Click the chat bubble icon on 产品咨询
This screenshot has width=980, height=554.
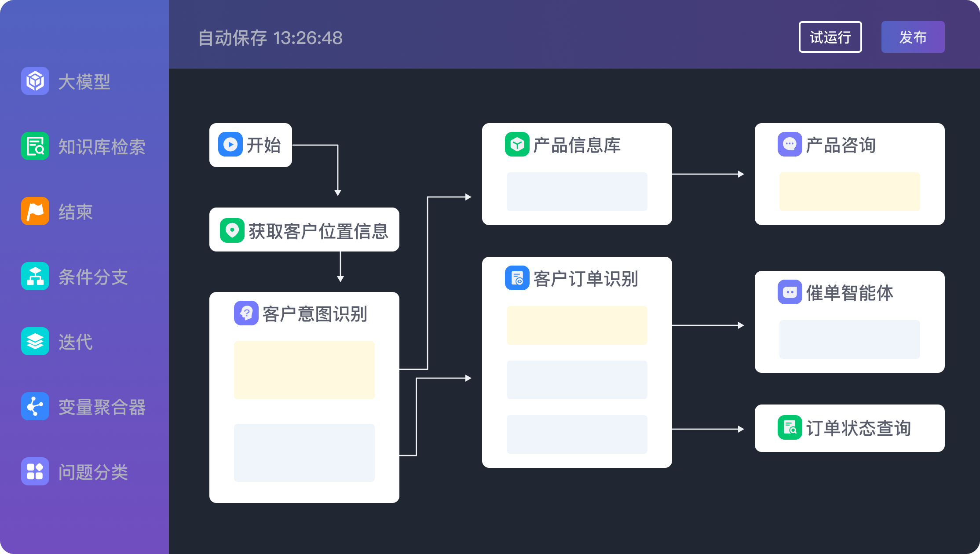[790, 144]
